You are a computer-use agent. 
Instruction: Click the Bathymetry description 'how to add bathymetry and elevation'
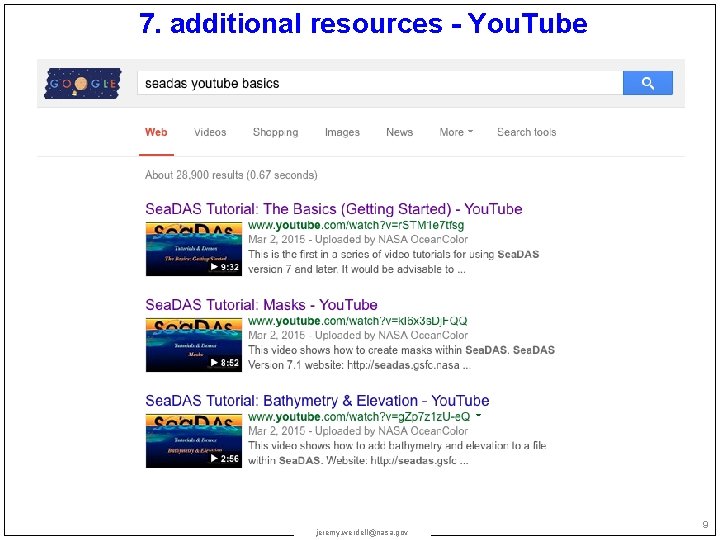(x=397, y=453)
